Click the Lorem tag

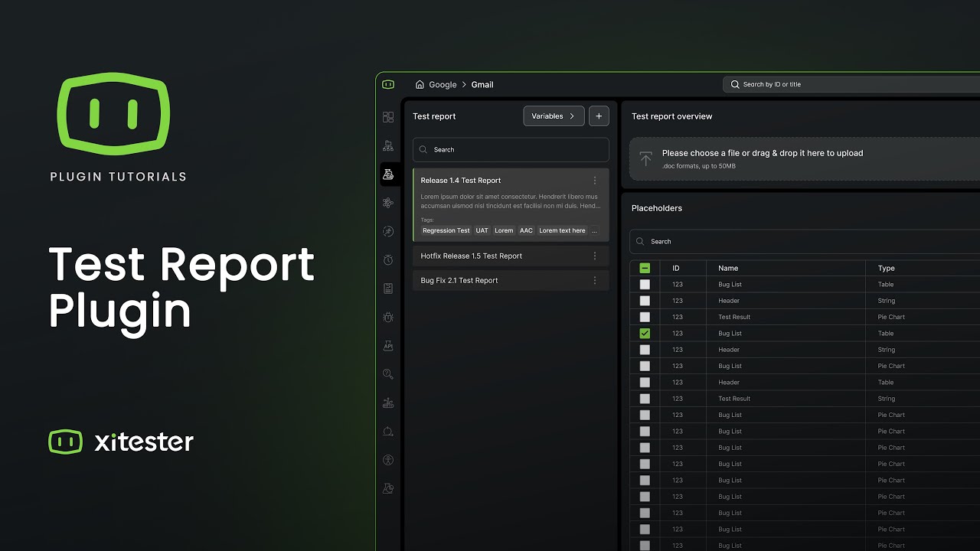tap(504, 230)
